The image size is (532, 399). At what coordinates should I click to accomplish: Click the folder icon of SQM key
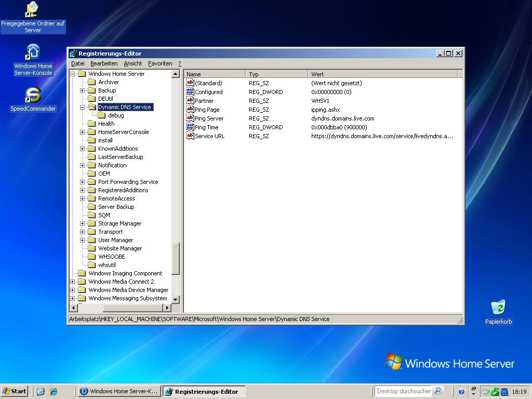tap(91, 215)
